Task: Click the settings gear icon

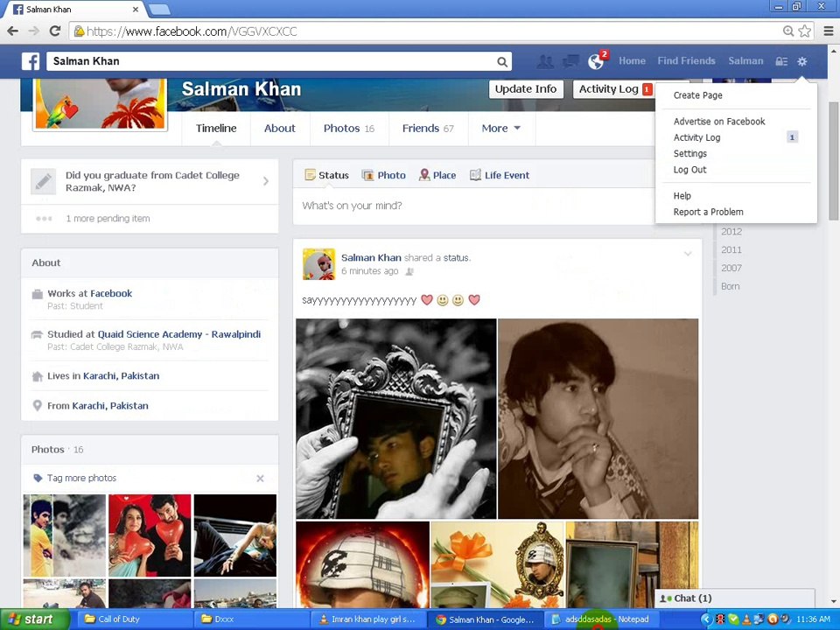Action: pos(802,61)
